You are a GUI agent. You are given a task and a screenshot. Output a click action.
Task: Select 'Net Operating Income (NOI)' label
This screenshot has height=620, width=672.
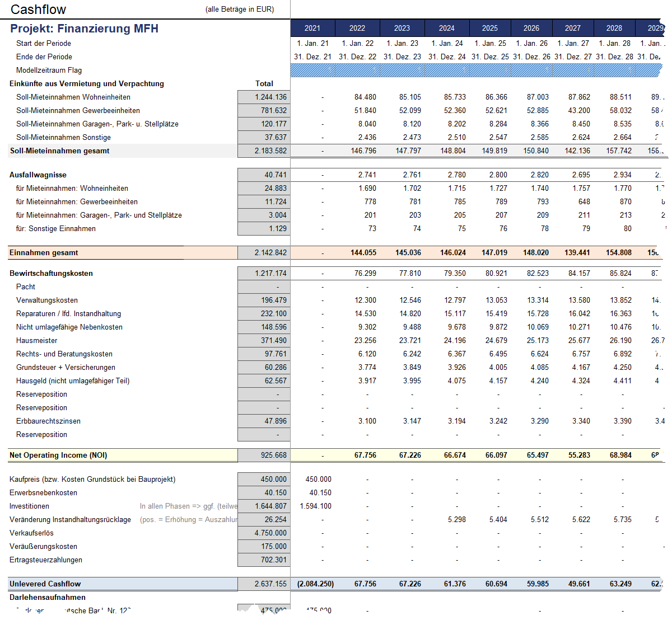pyautogui.click(x=58, y=455)
